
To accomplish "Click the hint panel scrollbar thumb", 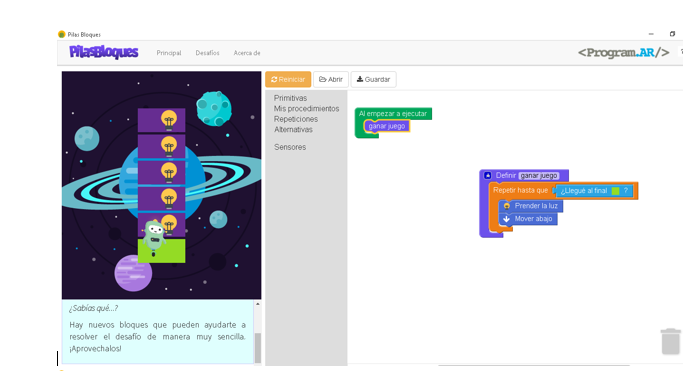I will click(x=257, y=347).
